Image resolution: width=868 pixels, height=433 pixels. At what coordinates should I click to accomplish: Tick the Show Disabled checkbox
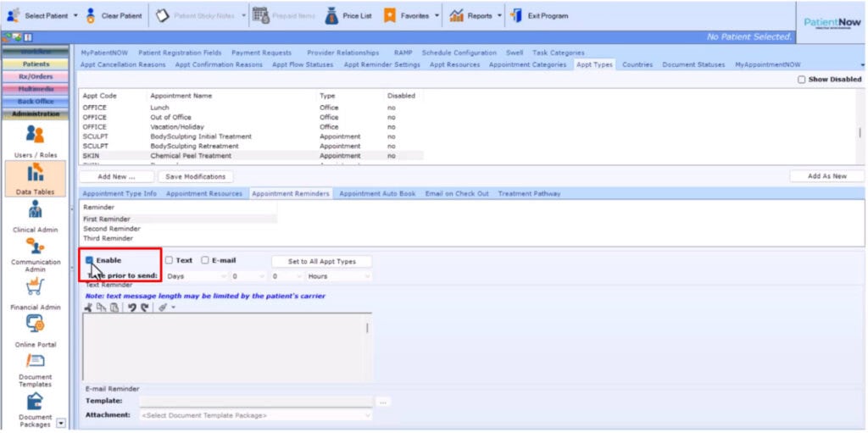(x=802, y=80)
